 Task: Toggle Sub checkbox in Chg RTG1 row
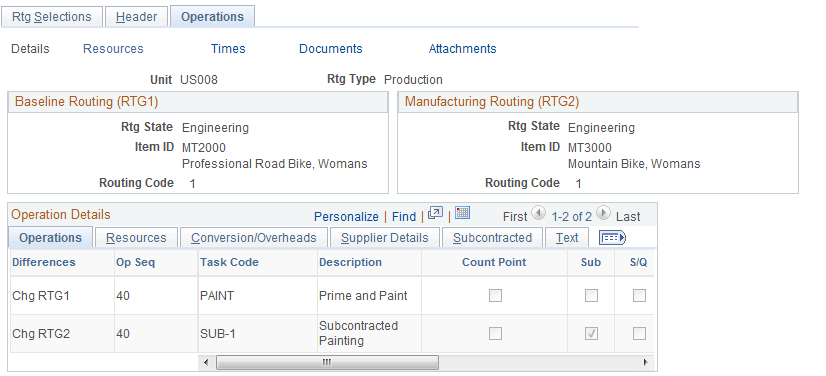592,296
